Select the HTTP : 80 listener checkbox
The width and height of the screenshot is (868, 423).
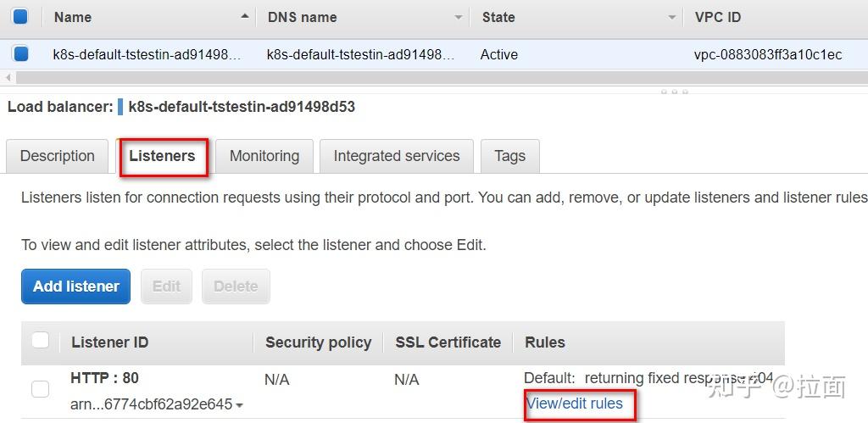click(40, 389)
